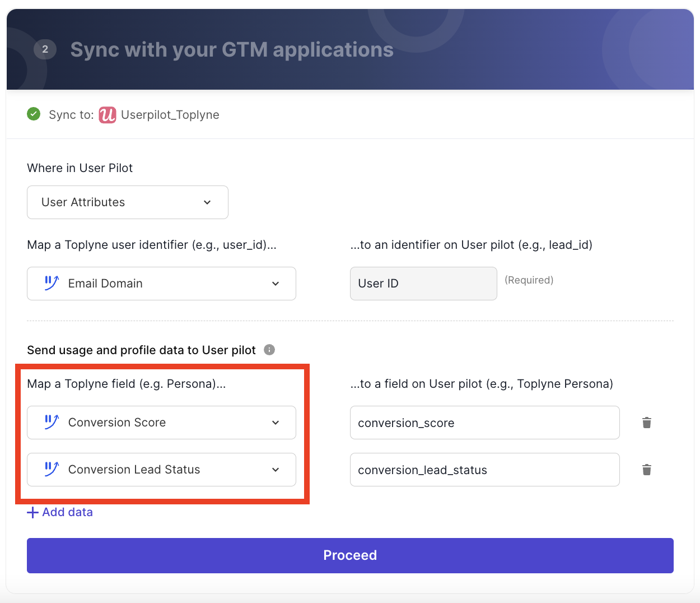
Task: Delete the conversion_score mapping row
Action: 647,423
